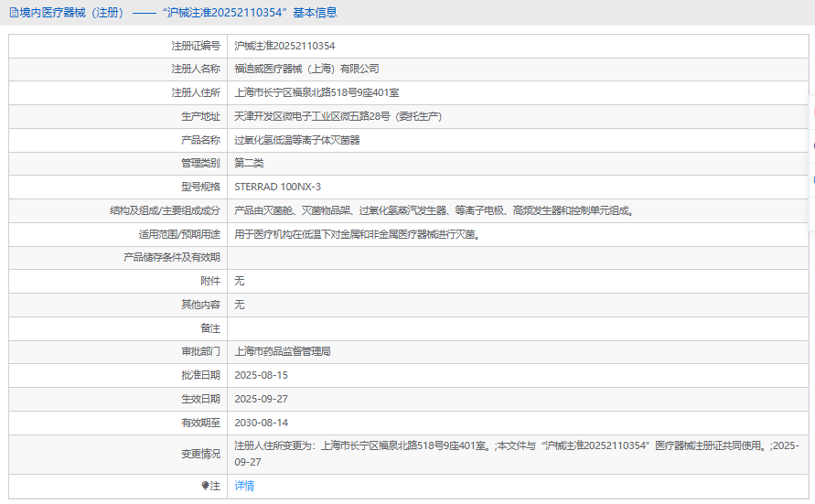The width and height of the screenshot is (815, 504).
Task: Click the lightbulb icon beside 注
Action: [x=205, y=486]
